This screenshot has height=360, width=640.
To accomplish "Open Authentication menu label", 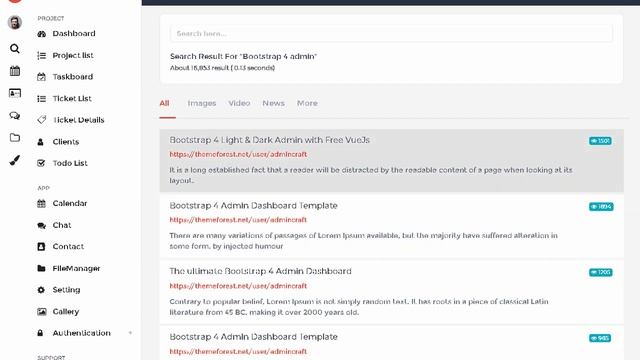I will point(81,333).
